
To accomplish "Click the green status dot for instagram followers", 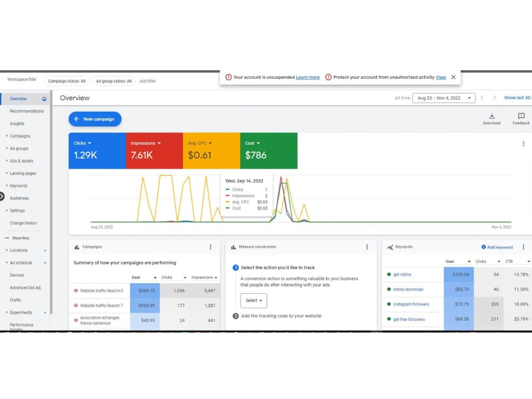I will [x=389, y=304].
